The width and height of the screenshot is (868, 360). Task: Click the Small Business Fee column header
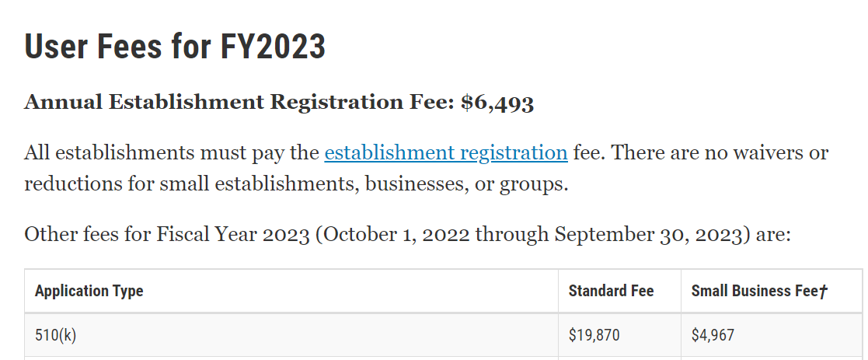[x=759, y=291]
